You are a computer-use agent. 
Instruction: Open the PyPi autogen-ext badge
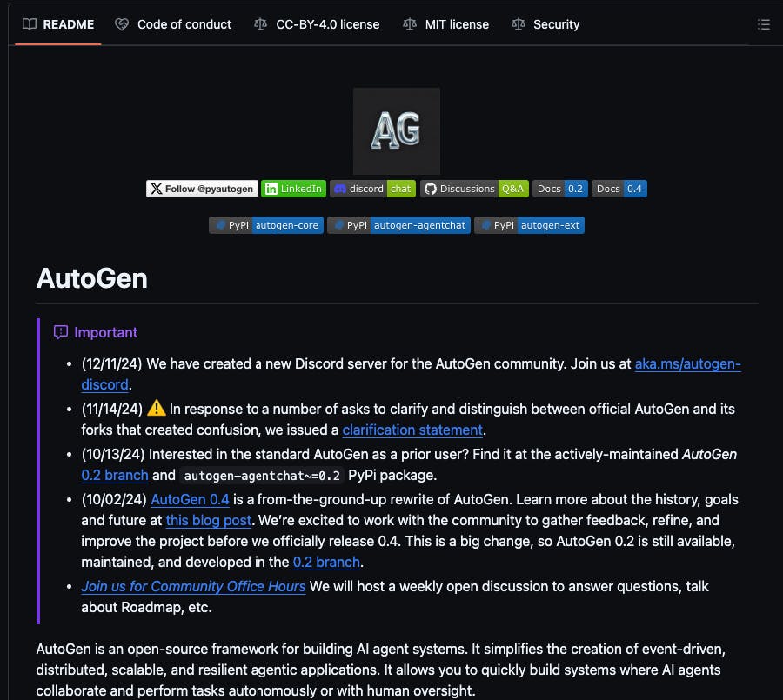pos(529,225)
